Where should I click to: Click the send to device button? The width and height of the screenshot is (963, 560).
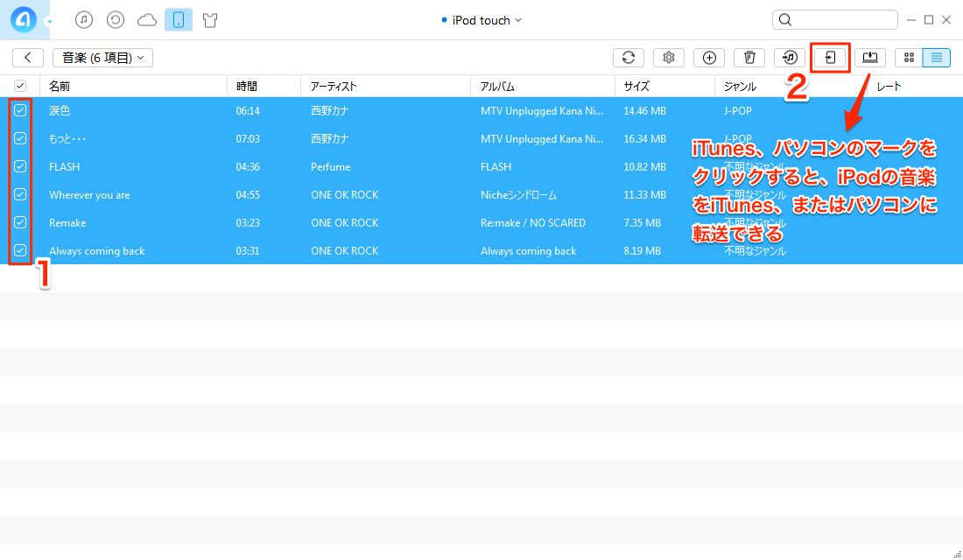coord(830,58)
